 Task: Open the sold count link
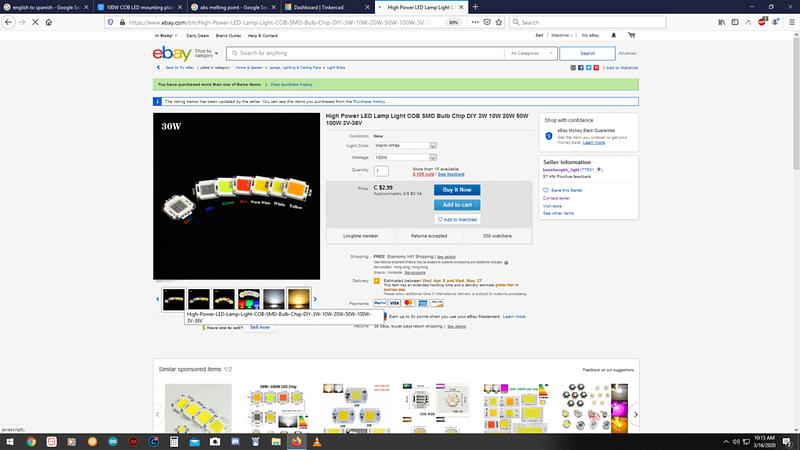click(x=423, y=174)
